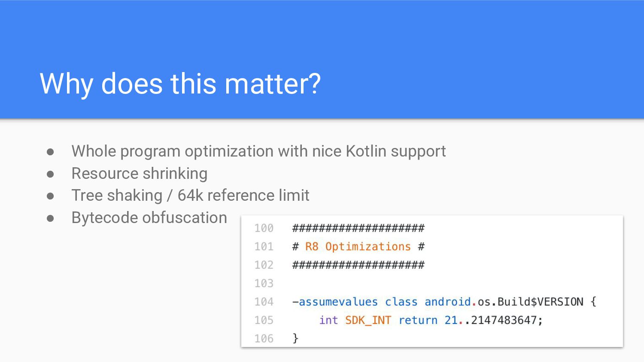The width and height of the screenshot is (644, 362).
Task: Click the orange "SDK_INT" field name
Action: click(x=368, y=320)
